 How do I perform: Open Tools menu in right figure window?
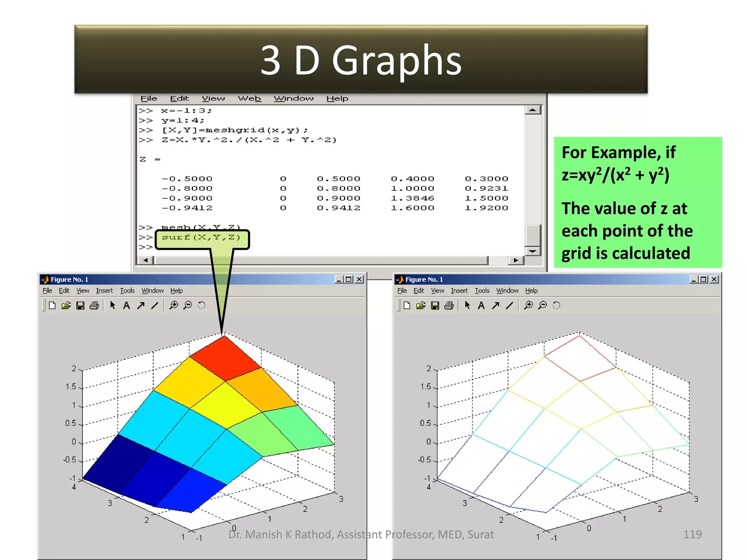click(x=482, y=291)
